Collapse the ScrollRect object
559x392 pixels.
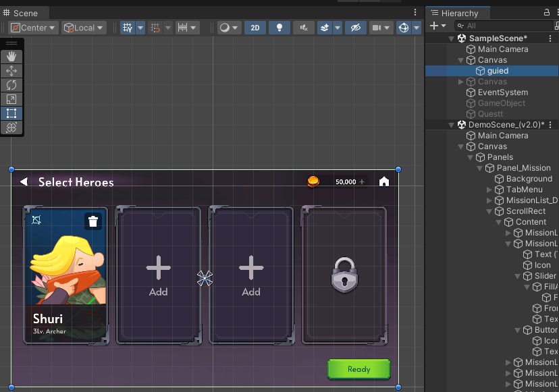point(489,211)
